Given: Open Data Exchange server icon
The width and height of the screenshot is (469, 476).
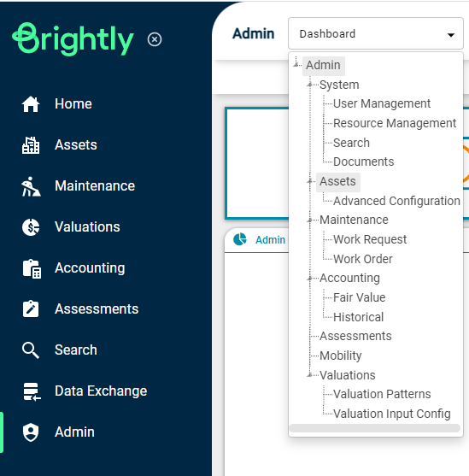Looking at the screenshot, I should pyautogui.click(x=32, y=391).
